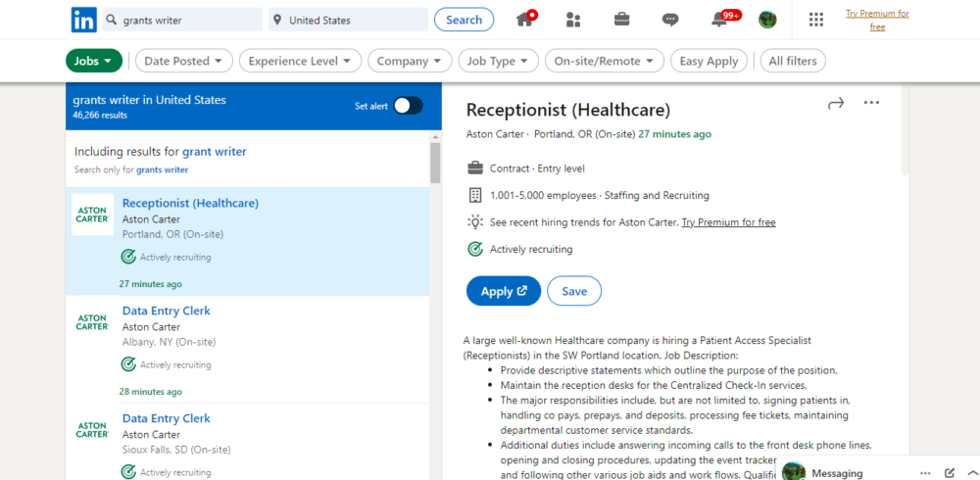This screenshot has height=480, width=980.
Task: Open Notifications bell icon
Action: [720, 20]
